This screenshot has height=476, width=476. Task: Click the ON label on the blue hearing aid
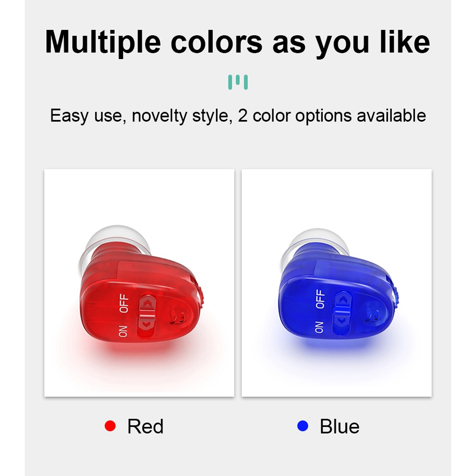coord(319,327)
